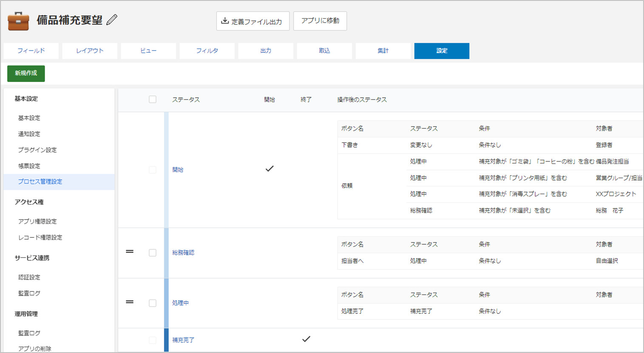Switch to the フィールド tab

31,51
